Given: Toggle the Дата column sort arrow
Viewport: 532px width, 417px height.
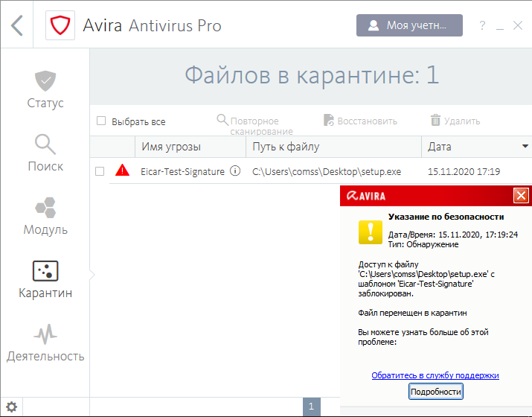Looking at the screenshot, I should coord(525,147).
